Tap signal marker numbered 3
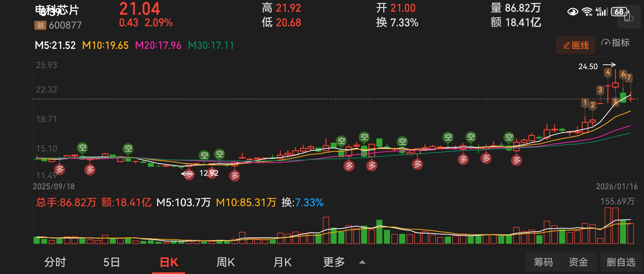Viewport: 644px width, 274px height. (600, 90)
